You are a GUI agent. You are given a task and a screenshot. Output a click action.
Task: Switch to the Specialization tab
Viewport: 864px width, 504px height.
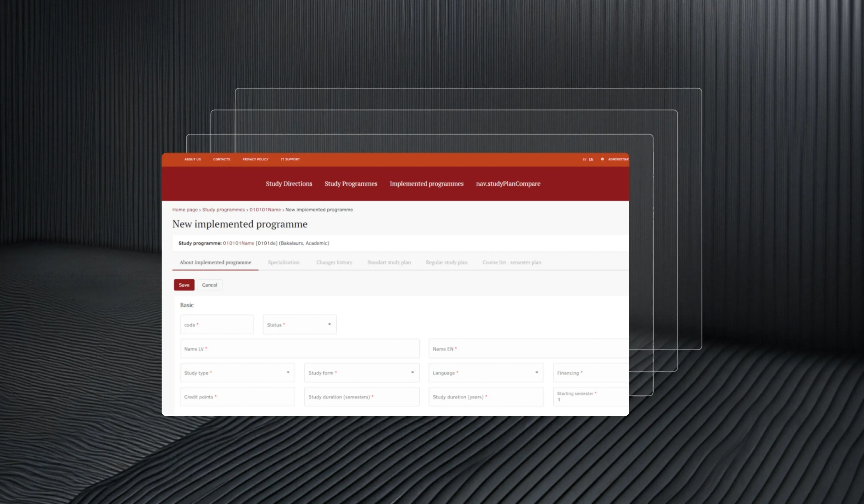coord(284,262)
